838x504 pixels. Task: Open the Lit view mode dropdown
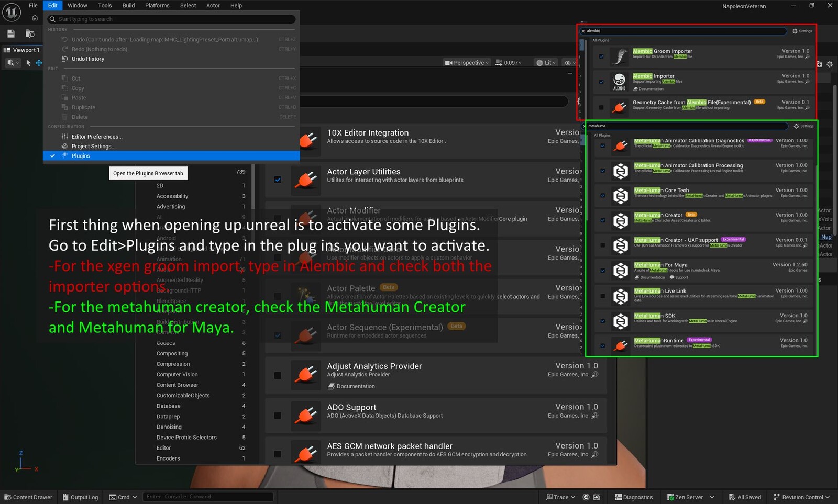546,63
